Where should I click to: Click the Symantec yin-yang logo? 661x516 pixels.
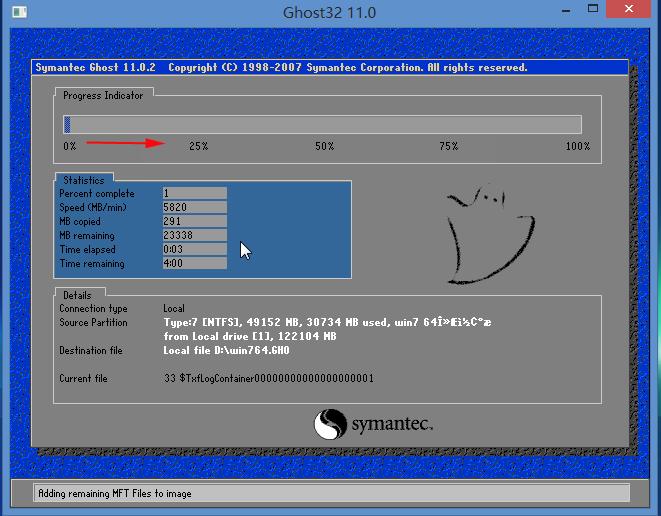(x=330, y=424)
